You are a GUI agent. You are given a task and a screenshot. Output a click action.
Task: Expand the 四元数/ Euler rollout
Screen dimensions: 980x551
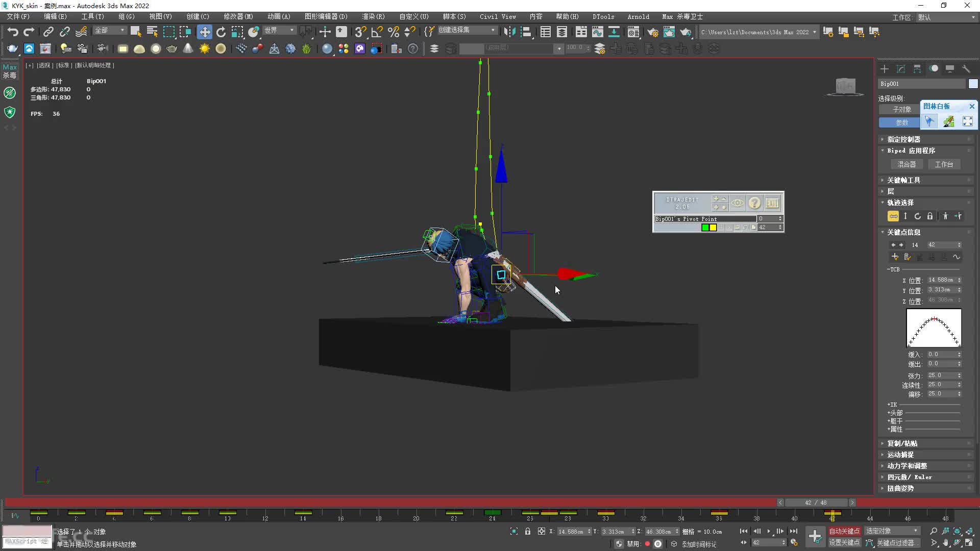tap(909, 477)
